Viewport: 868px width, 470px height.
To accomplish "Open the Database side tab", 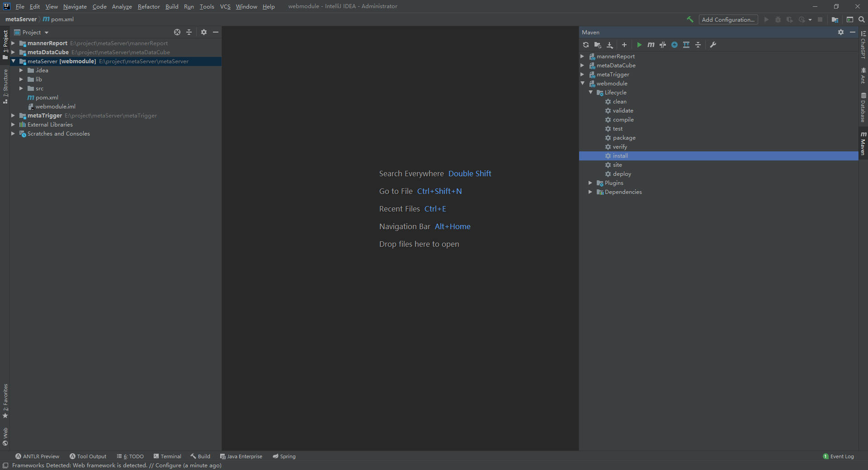I will click(x=863, y=108).
